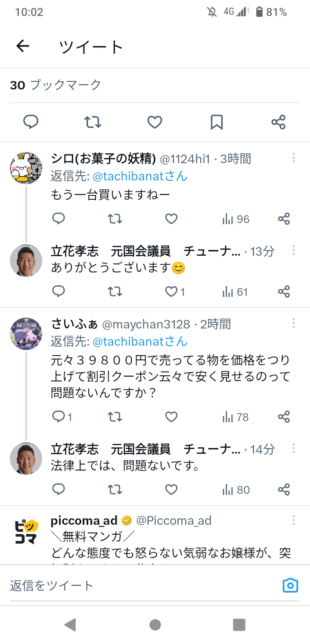Open more options for シロ's reply
Screen dimensions: 310x644
click(x=294, y=158)
